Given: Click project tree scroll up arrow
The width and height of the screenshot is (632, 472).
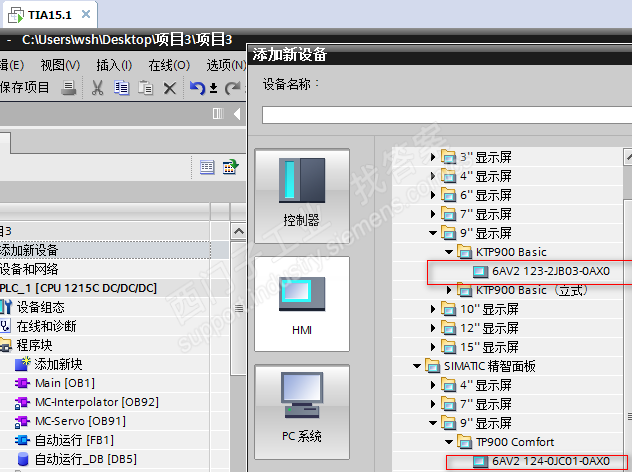Looking at the screenshot, I should (239, 231).
